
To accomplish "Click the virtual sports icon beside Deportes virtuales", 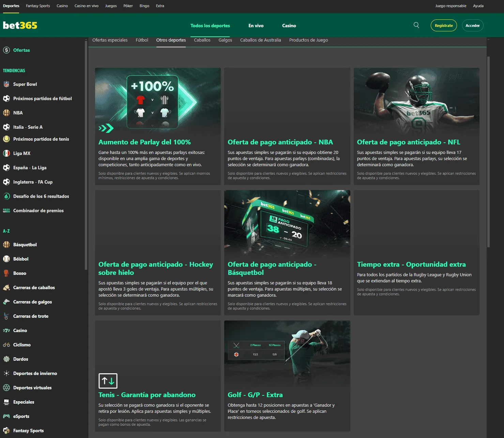I will pos(6,388).
